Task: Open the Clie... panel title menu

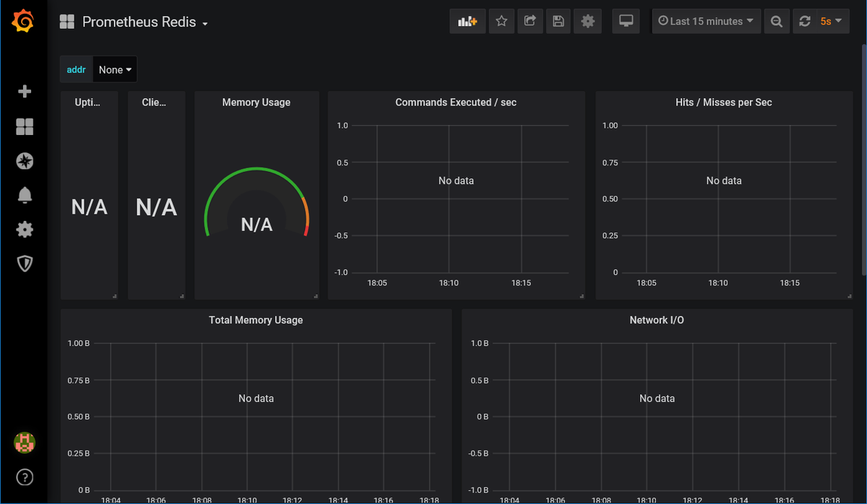Action: pyautogui.click(x=155, y=103)
